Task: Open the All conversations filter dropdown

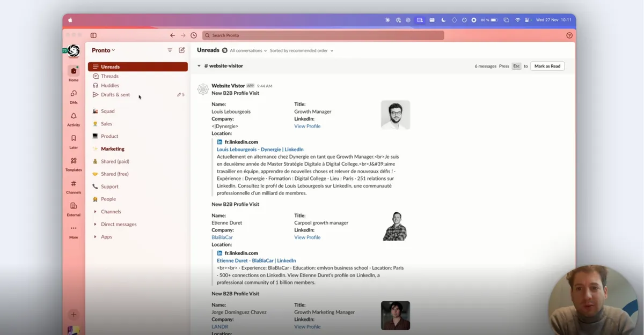Action: click(x=248, y=51)
